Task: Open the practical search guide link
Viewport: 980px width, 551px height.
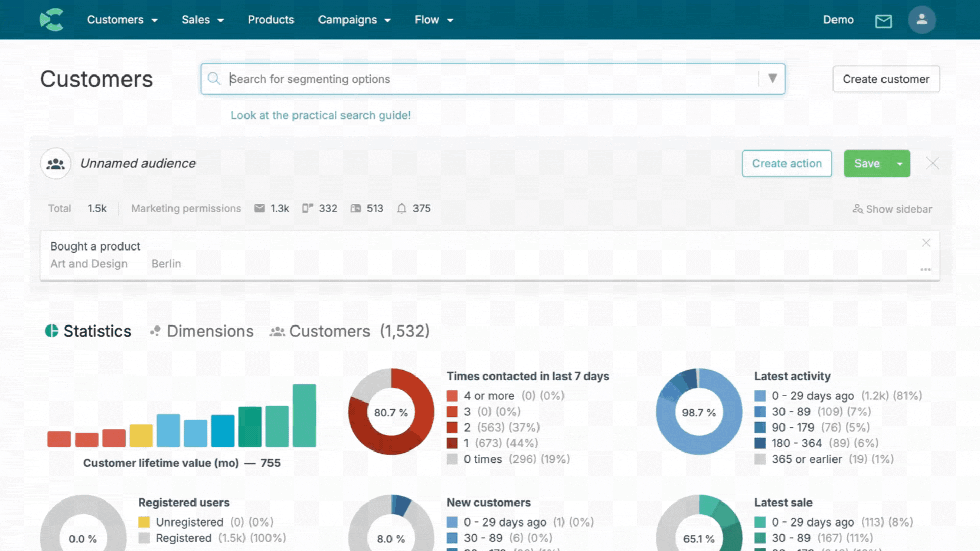Action: point(321,115)
